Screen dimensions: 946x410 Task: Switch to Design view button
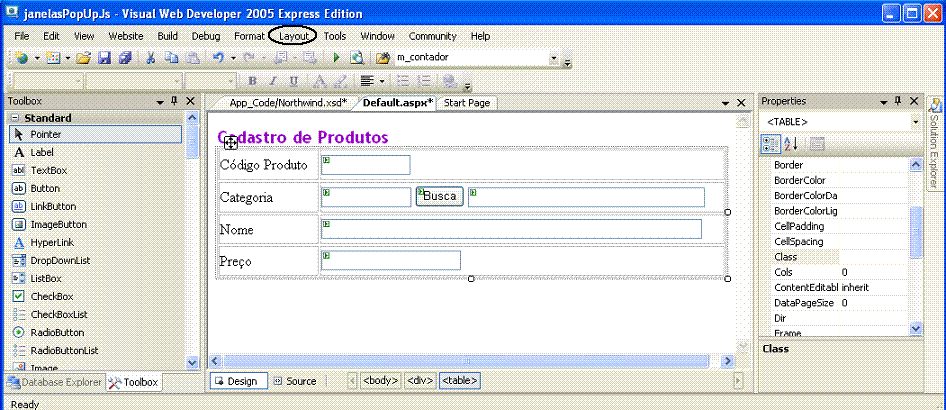tap(237, 381)
